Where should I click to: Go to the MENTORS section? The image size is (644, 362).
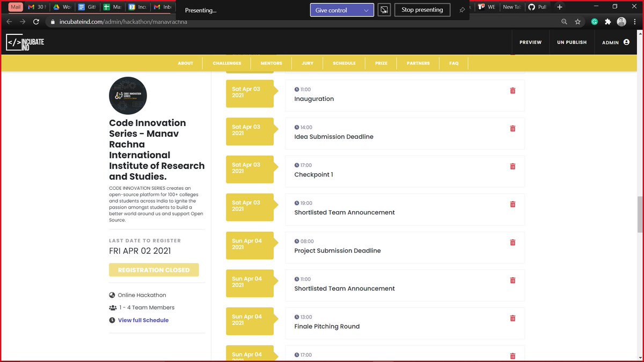271,63
